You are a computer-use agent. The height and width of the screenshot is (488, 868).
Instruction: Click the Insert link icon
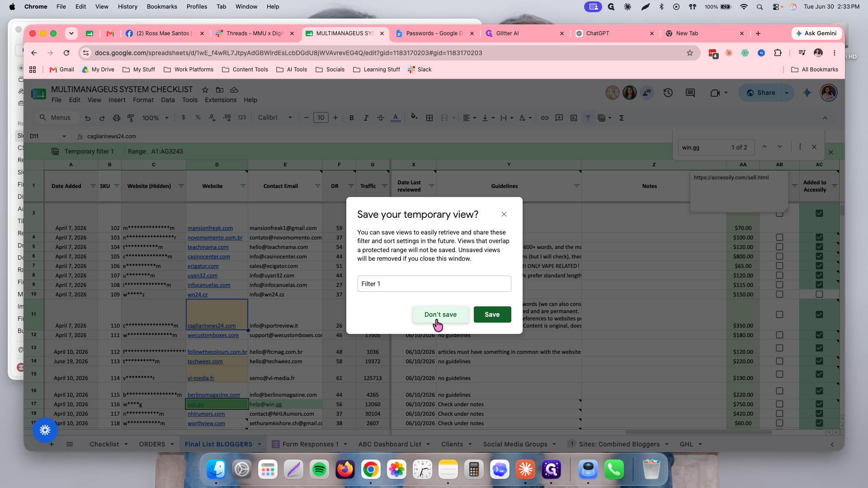[x=545, y=118]
